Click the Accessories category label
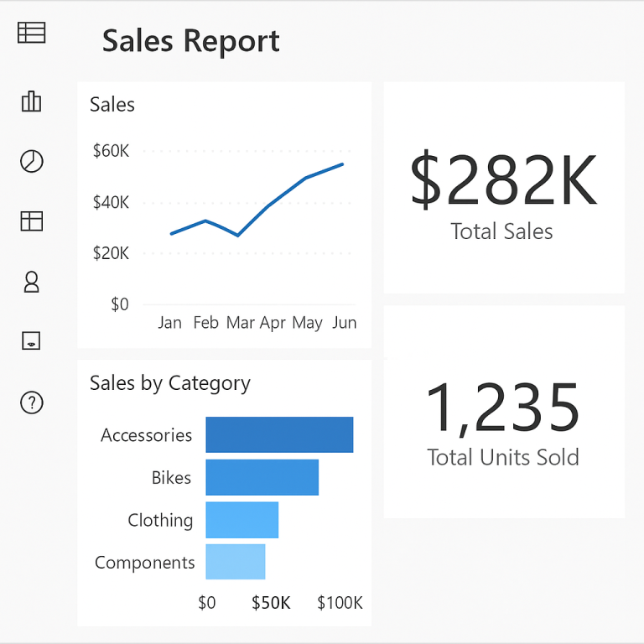644x644 pixels. point(147,435)
